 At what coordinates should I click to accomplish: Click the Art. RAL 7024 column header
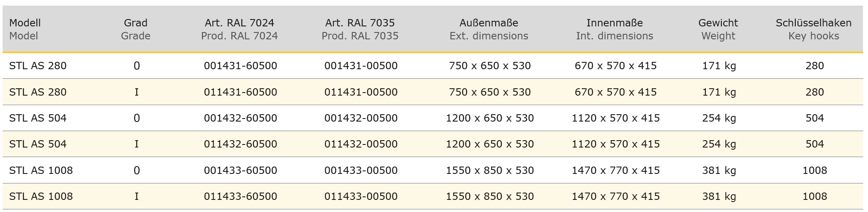(x=240, y=29)
